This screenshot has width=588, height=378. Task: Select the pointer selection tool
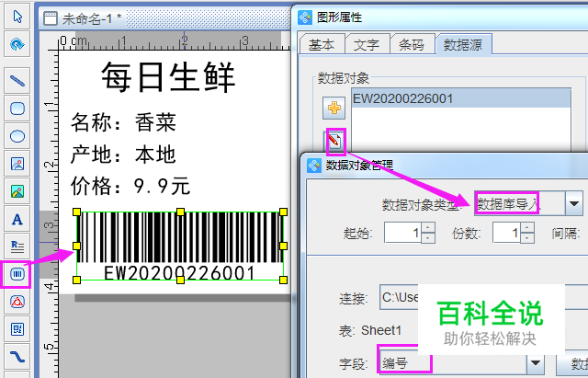tap(17, 17)
